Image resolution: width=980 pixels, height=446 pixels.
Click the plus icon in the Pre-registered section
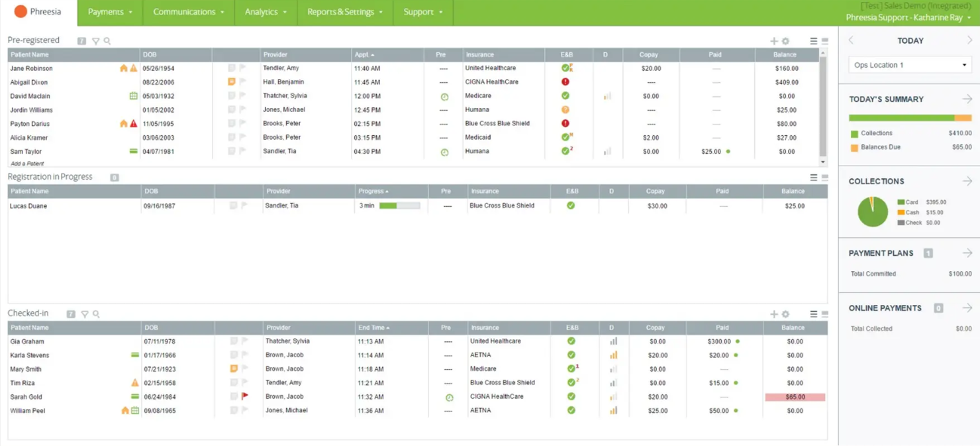[x=774, y=41]
